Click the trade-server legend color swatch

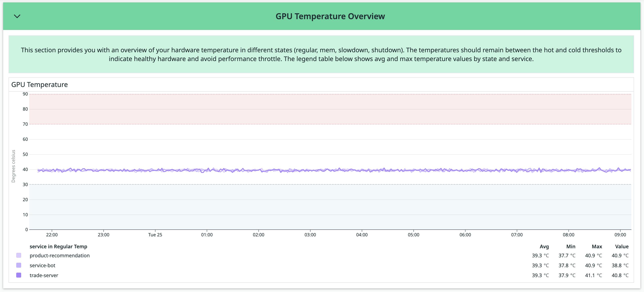(18, 275)
